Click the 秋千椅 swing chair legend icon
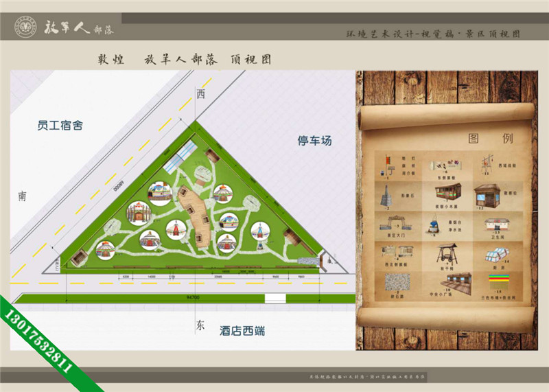The image size is (549, 392). point(447,254)
